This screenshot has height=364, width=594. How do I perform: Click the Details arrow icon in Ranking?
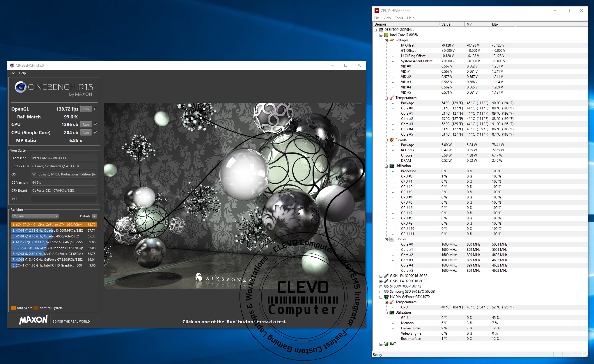click(x=95, y=216)
